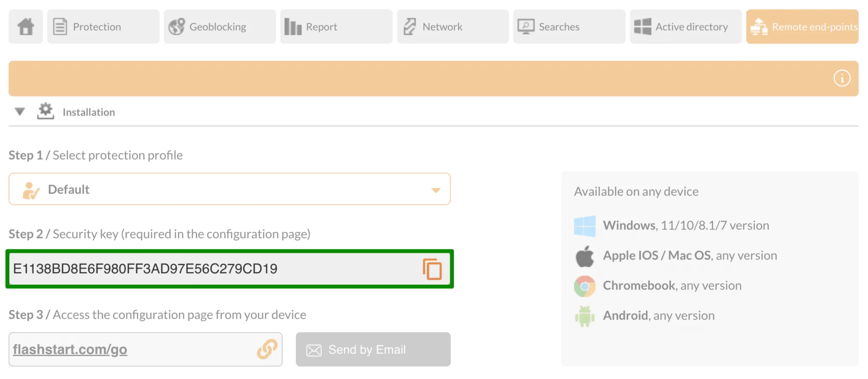Select the Remote end-points tab
This screenshot has height=379, width=868.
pyautogui.click(x=802, y=27)
